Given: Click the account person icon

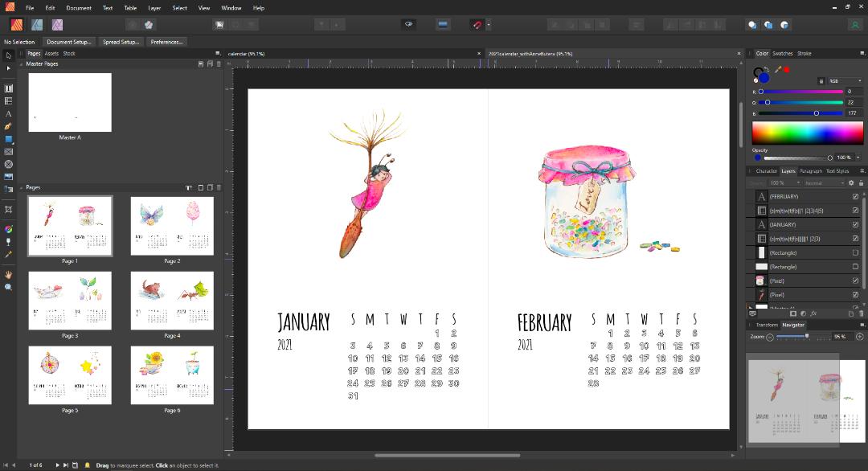Looking at the screenshot, I should tap(854, 25).
